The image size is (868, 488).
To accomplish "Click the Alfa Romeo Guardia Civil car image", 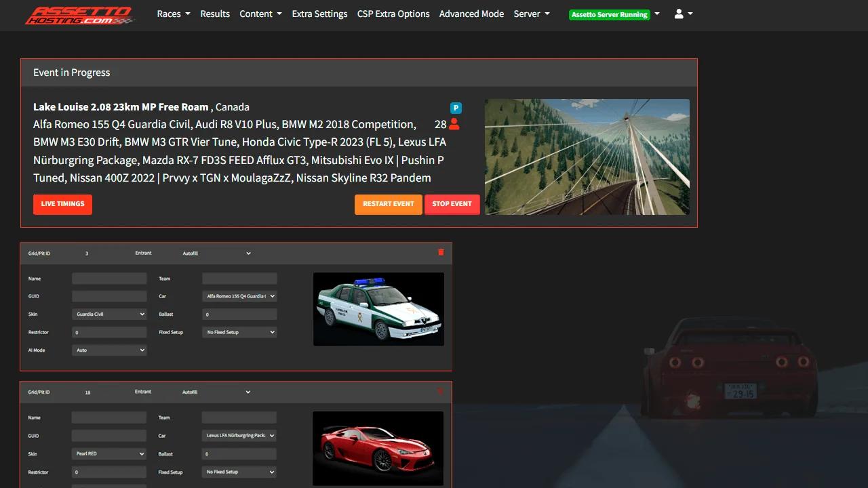I will [378, 309].
